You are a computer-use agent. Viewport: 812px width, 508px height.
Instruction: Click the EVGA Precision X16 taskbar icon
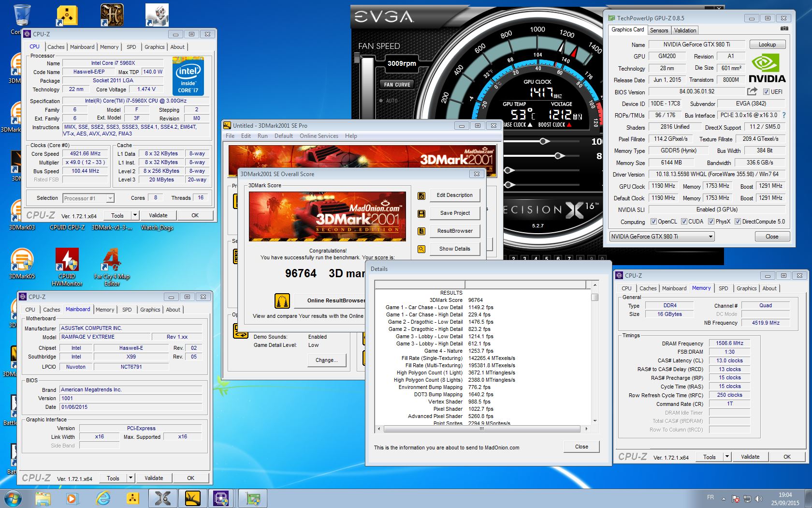pos(163,498)
